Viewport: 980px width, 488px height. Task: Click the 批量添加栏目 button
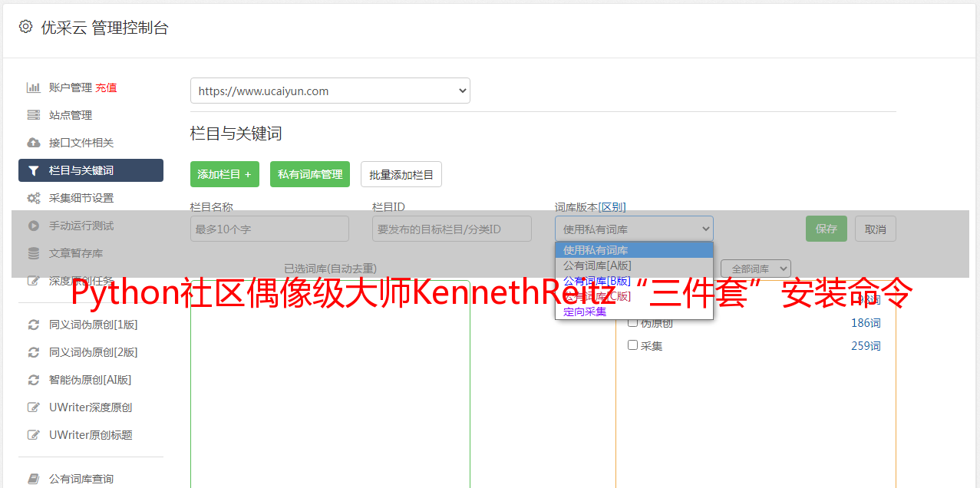(401, 174)
